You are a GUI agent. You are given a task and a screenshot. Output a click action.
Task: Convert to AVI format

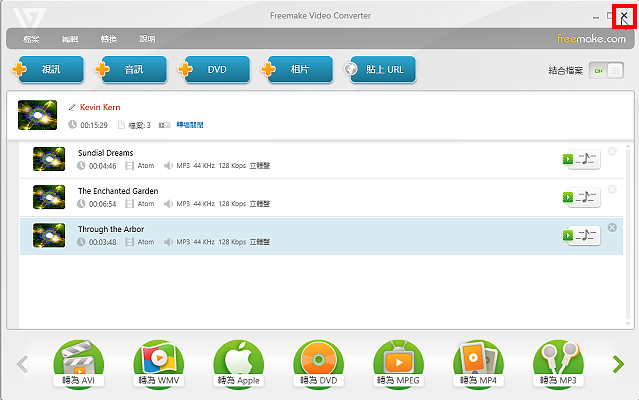[x=79, y=365]
